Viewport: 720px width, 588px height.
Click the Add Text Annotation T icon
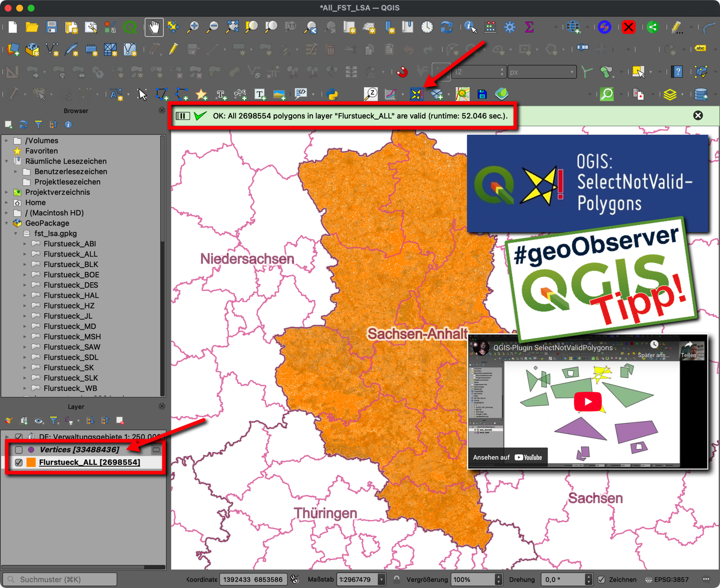tap(260, 94)
